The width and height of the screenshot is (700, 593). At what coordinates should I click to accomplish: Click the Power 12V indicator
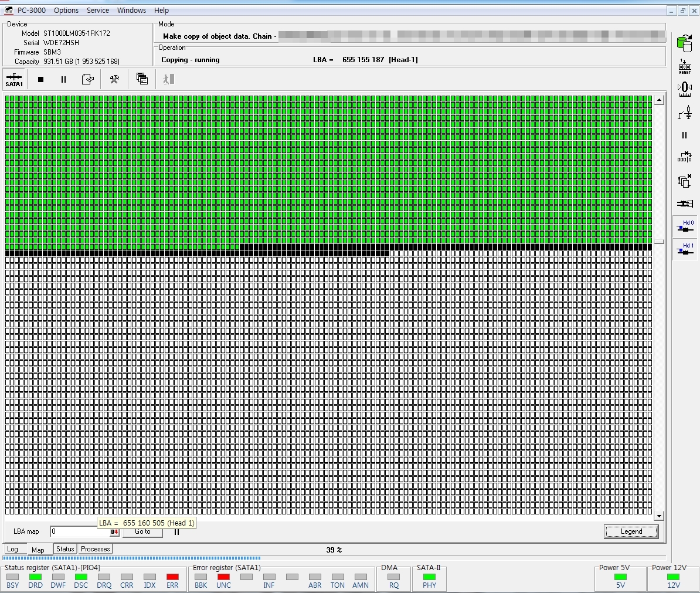673,577
